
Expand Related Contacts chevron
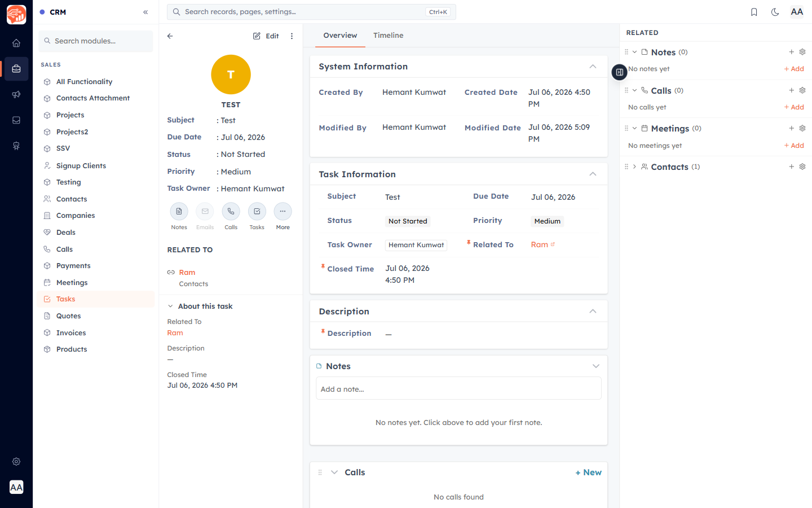pos(634,167)
